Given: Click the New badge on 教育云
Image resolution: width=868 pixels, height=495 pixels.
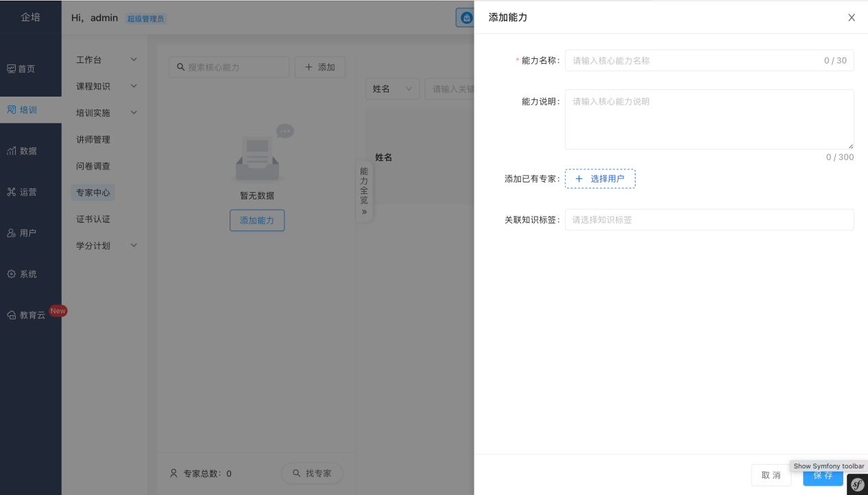Looking at the screenshot, I should pos(58,311).
